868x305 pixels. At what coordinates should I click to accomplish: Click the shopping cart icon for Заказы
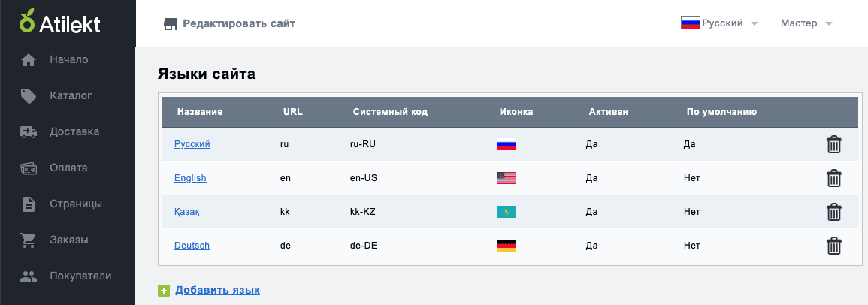29,240
